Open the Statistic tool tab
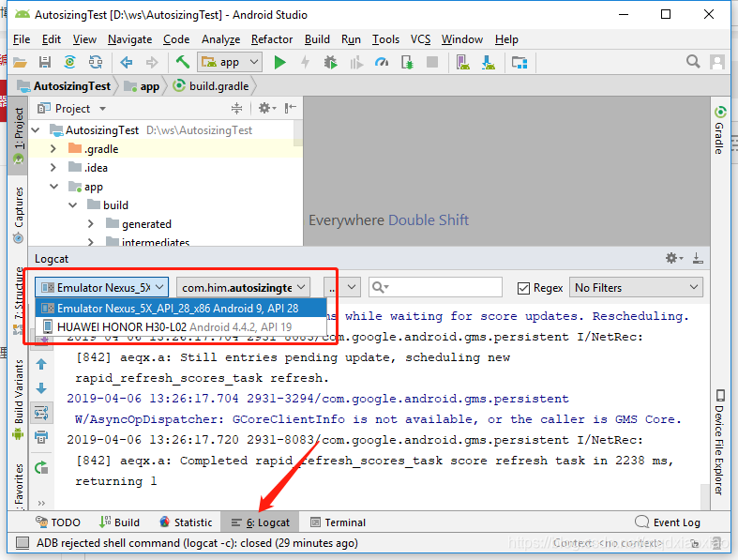Viewport: 738px width, 560px height. [186, 522]
